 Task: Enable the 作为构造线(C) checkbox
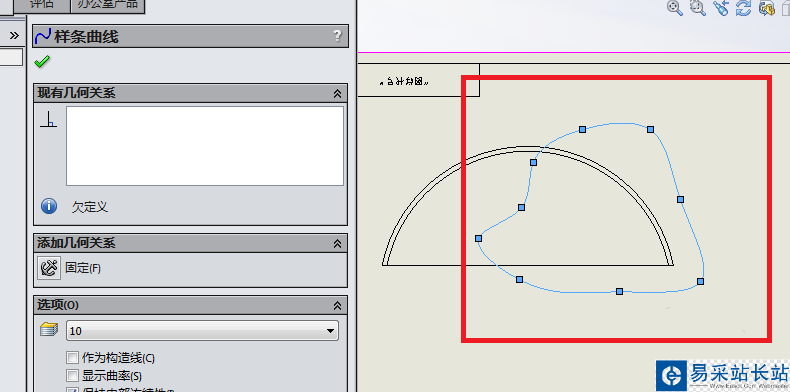point(73,358)
